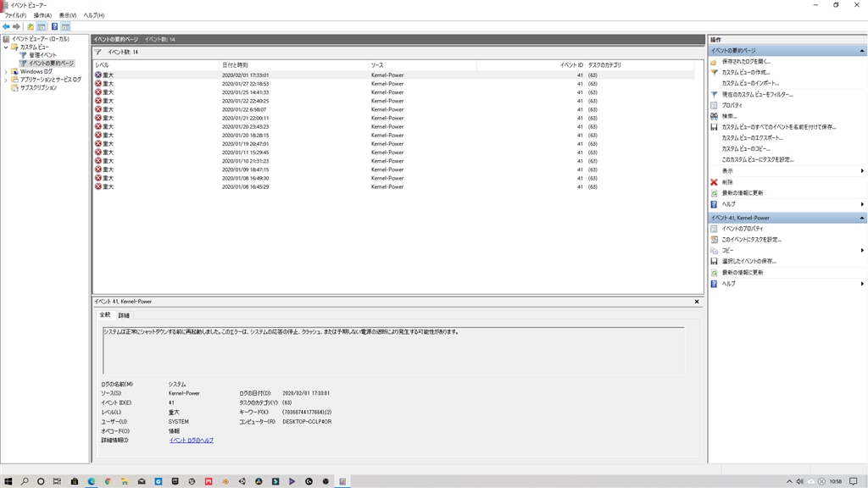Open the イベント ログのヘルプ link

pos(191,441)
